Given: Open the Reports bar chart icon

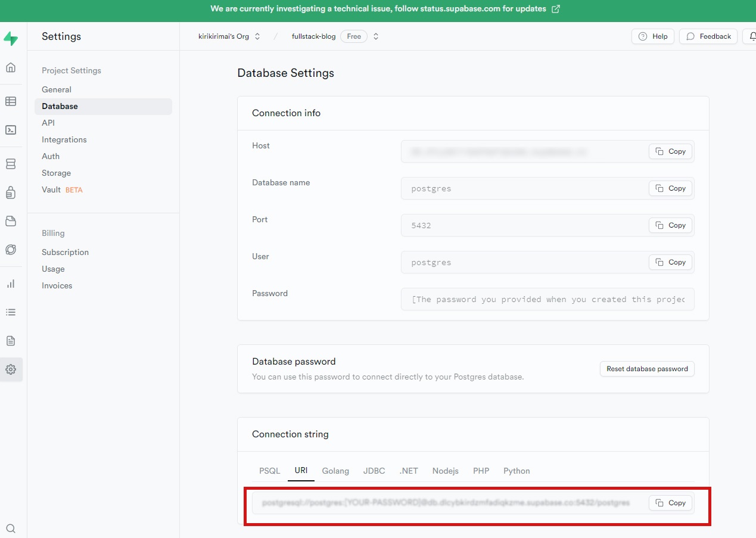Looking at the screenshot, I should (x=11, y=284).
